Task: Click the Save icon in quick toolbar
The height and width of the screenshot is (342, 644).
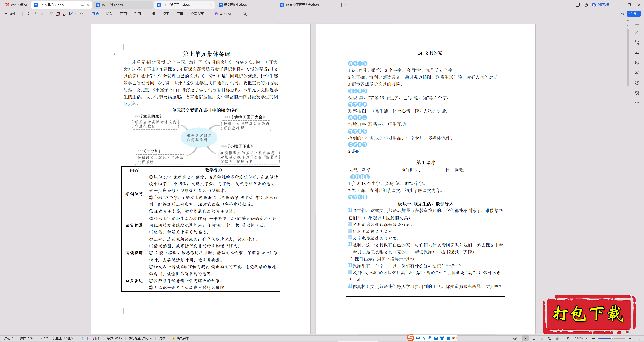Action: [28, 14]
